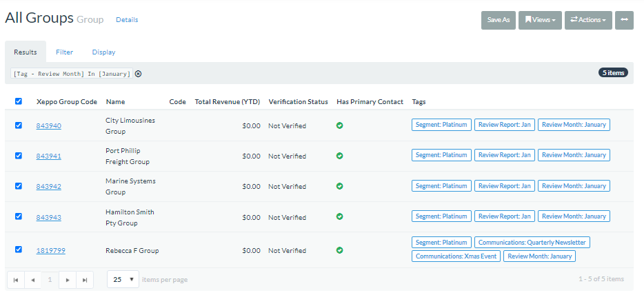Uncheck the Rebecca F Group row checkbox
The image size is (644, 295).
pos(19,250)
